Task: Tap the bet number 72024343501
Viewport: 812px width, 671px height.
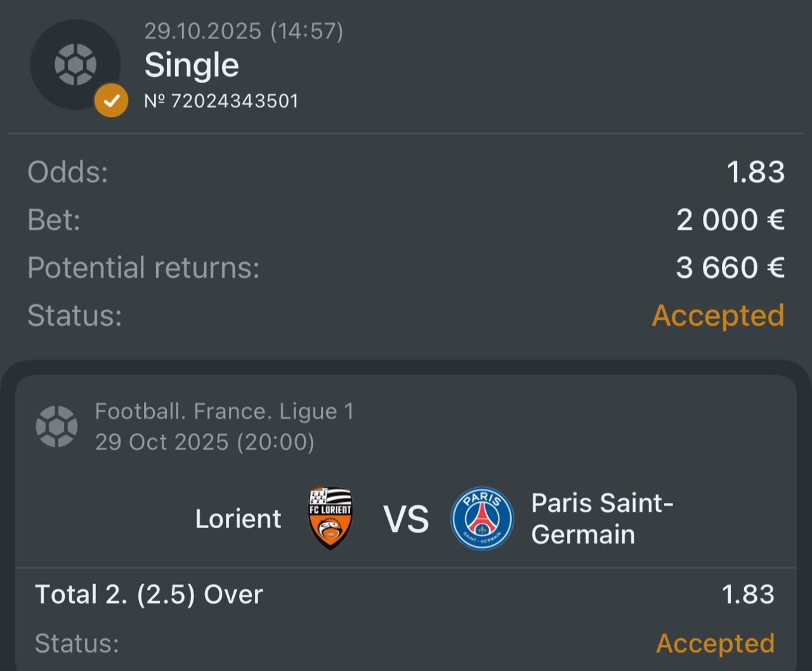Action: pos(221,101)
